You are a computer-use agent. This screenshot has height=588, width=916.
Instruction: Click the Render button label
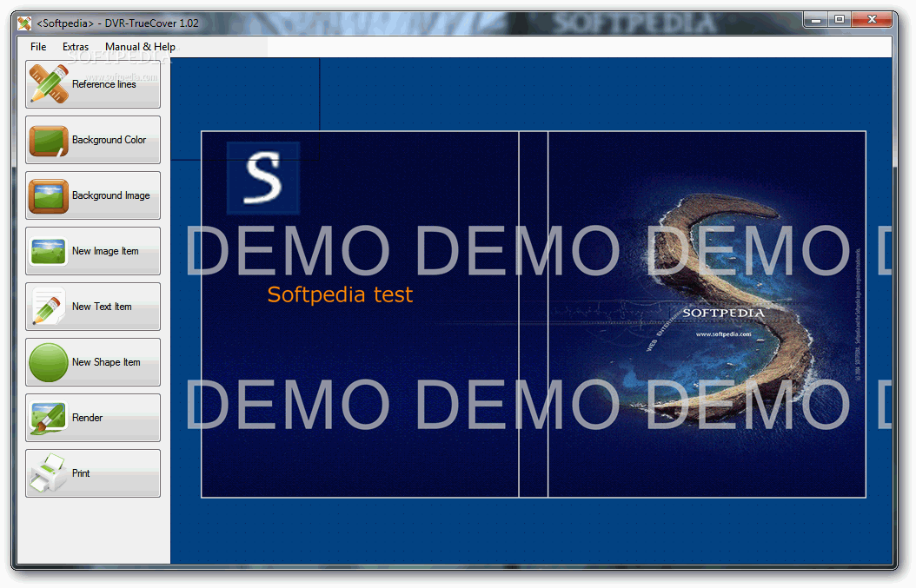(x=87, y=418)
